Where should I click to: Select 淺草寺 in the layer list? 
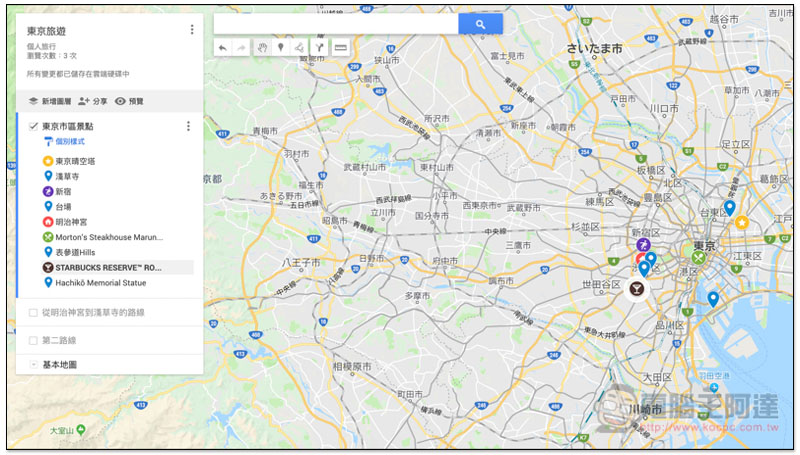pos(67,176)
